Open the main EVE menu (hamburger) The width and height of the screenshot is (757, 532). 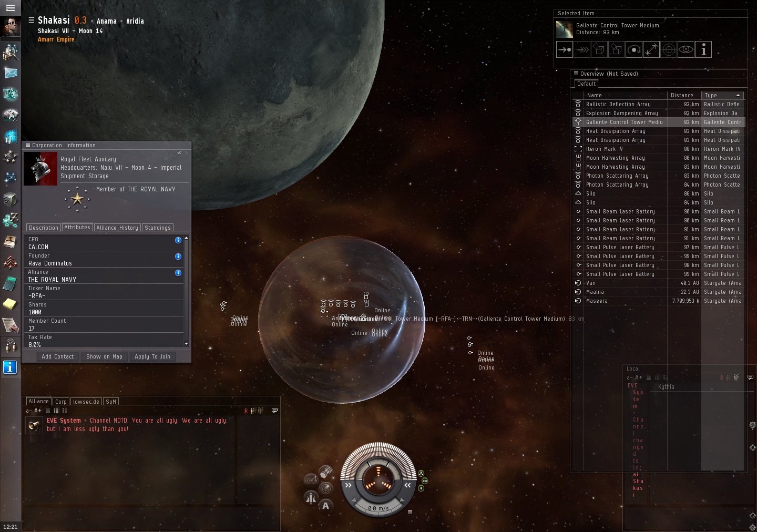click(11, 8)
